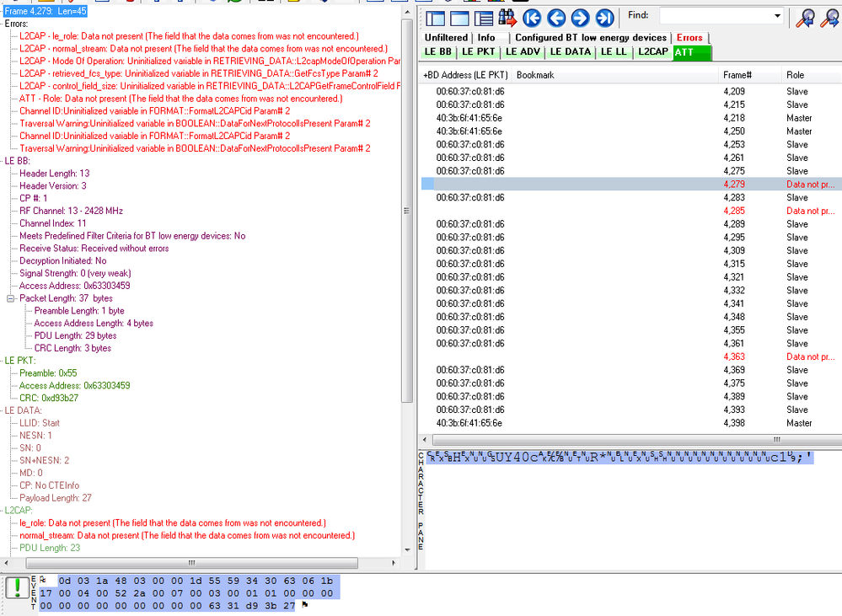Select frame 4,398 Master row
Screen dimensions: 842x616
631,423
